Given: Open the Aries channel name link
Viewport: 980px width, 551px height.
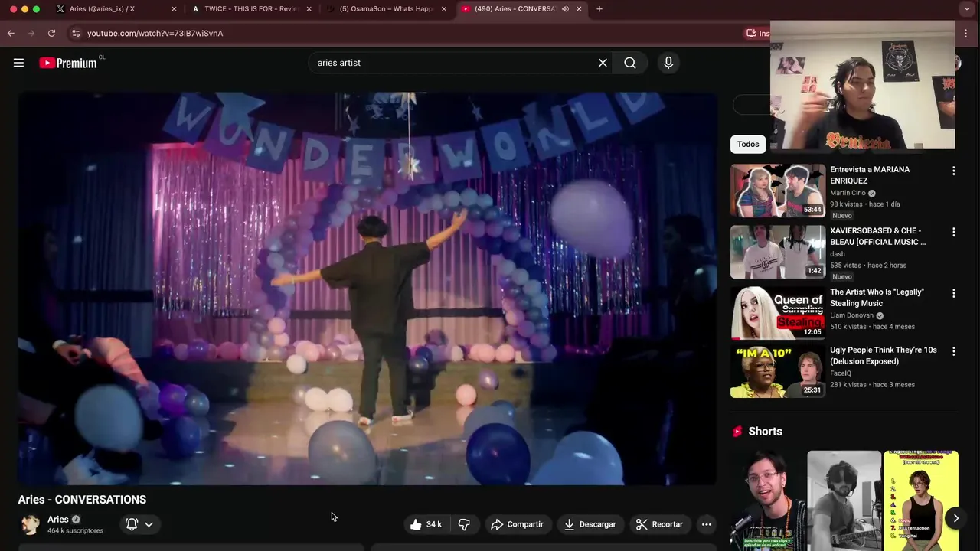Looking at the screenshot, I should tap(58, 519).
